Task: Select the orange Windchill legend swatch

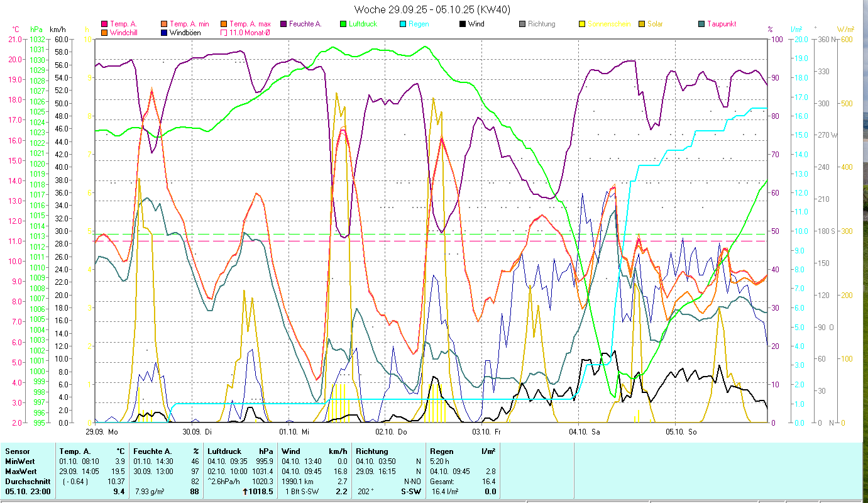Action: coord(104,32)
